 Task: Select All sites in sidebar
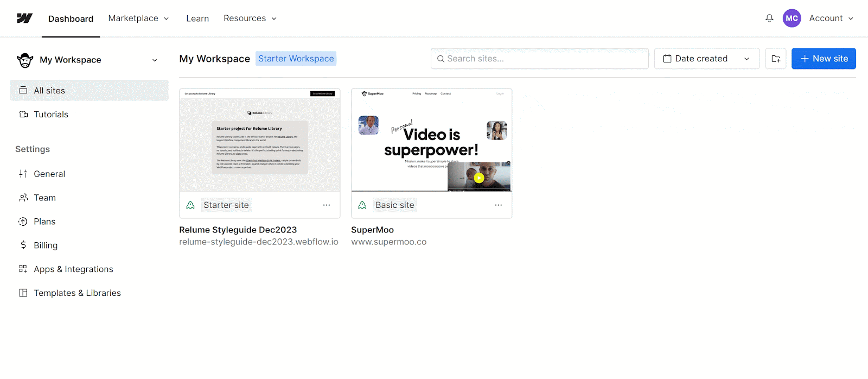point(89,91)
